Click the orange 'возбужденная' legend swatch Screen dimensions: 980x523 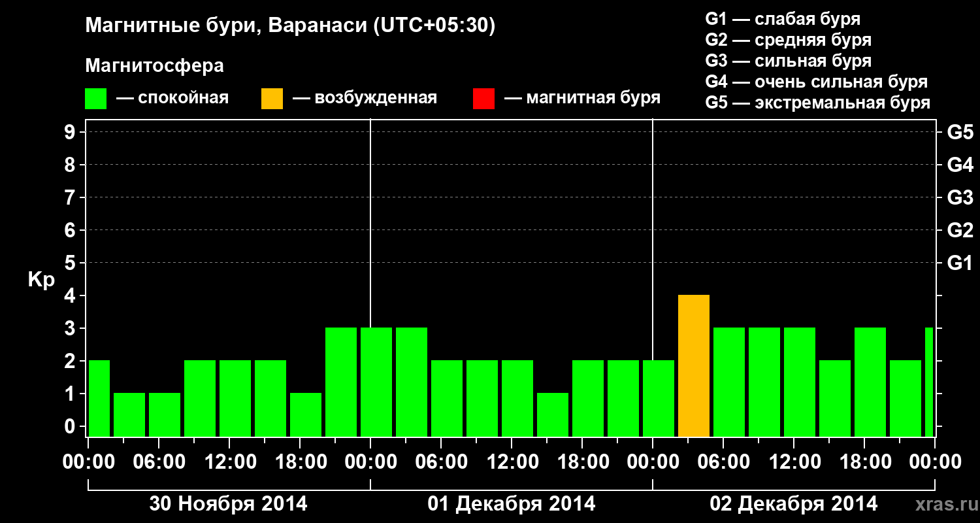click(x=272, y=99)
